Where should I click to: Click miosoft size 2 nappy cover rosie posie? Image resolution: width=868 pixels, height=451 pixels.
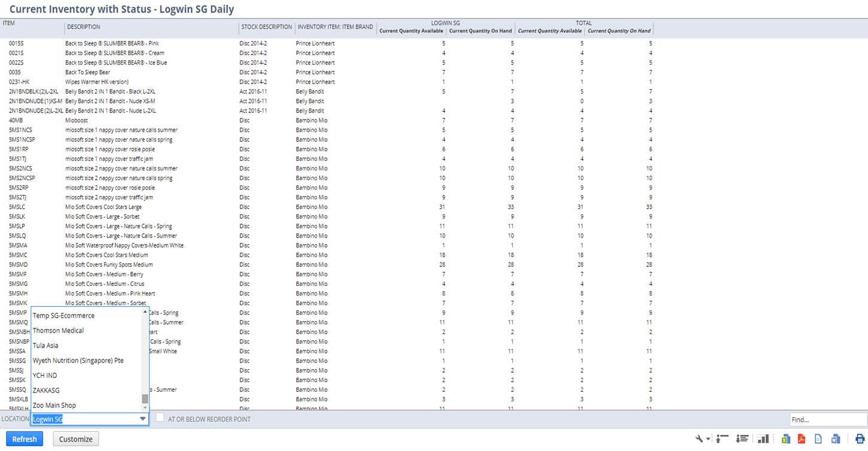(110, 188)
